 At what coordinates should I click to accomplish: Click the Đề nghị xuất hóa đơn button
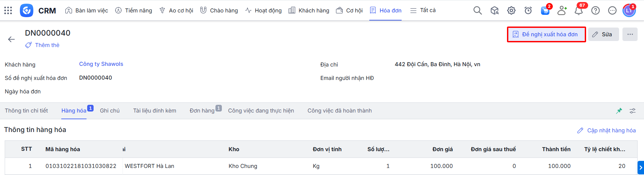click(x=546, y=34)
